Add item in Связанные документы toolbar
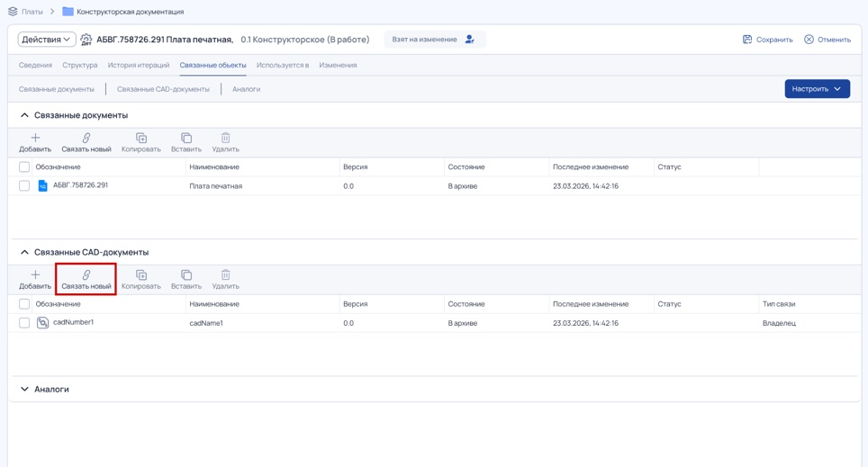 point(35,143)
